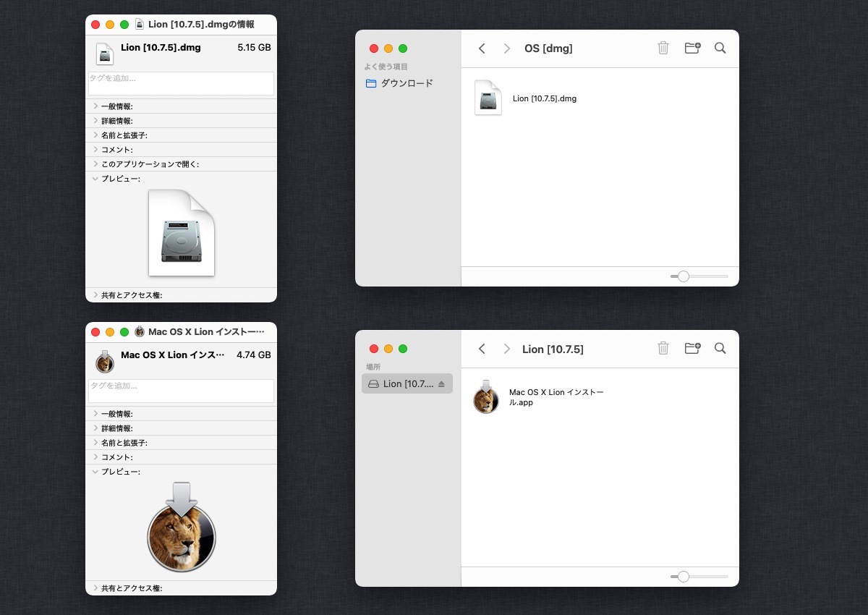Create a new folder in Lion [10.7.5] window
868x615 pixels.
(x=692, y=349)
